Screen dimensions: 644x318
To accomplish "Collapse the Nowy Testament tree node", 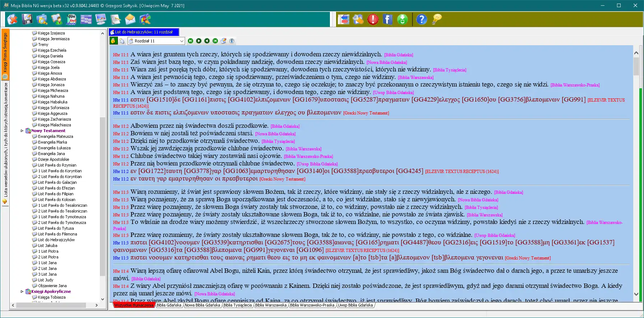I will point(22,131).
